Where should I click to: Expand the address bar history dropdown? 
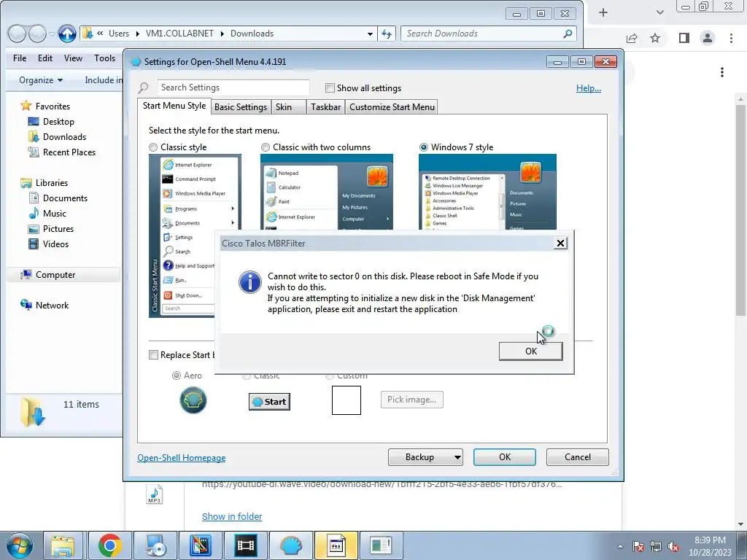pyautogui.click(x=370, y=34)
